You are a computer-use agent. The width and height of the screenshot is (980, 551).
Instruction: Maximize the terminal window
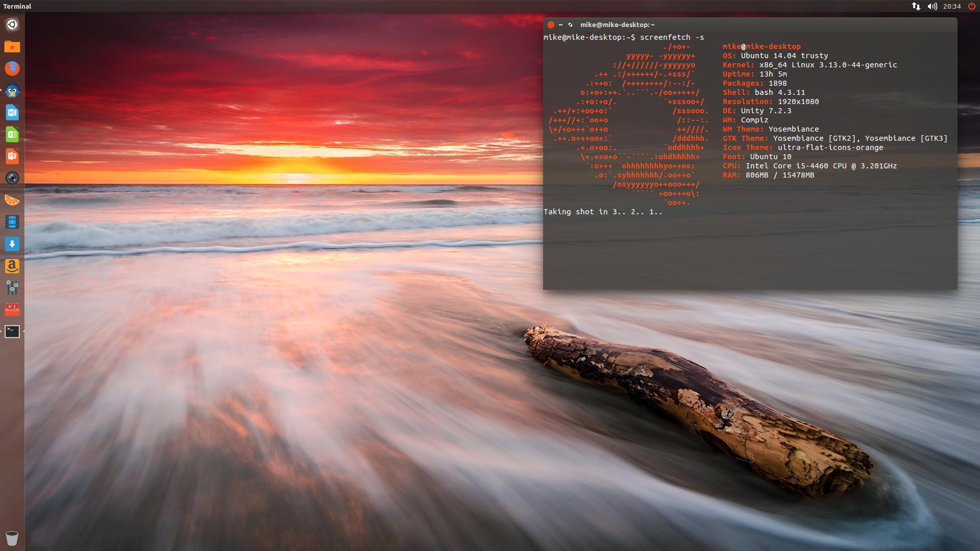(x=570, y=24)
